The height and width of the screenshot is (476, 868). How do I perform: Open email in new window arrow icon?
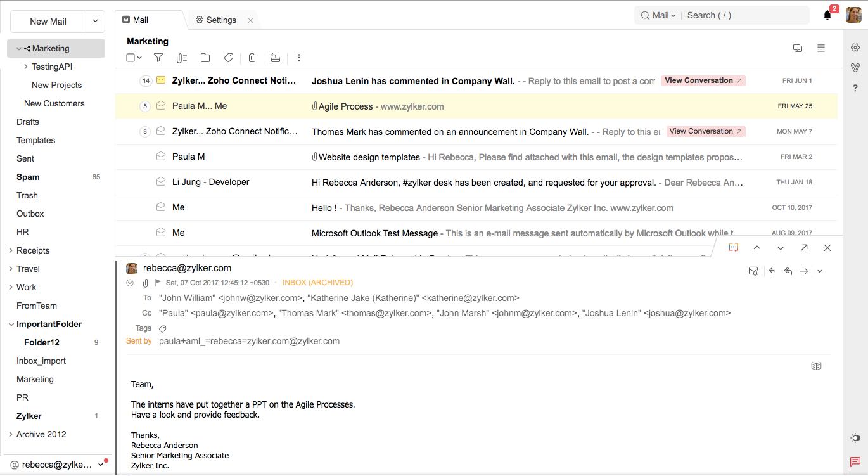tap(804, 248)
